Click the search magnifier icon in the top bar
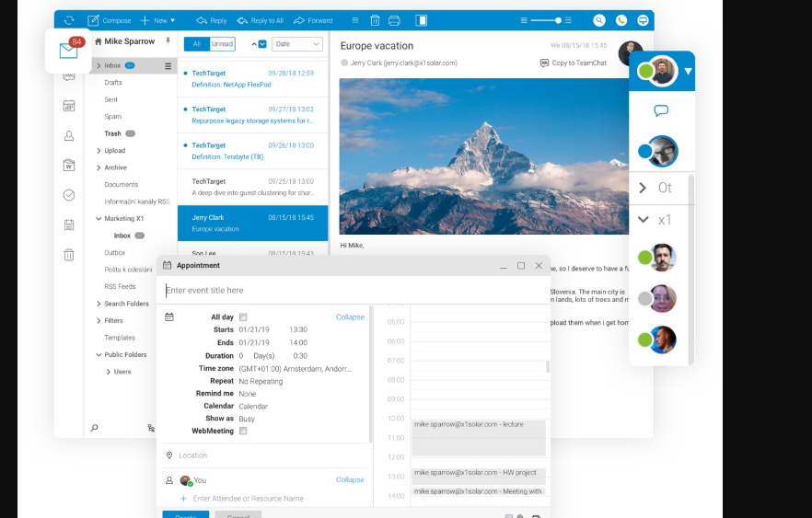Screen dimensions: 812x518 coord(599,20)
